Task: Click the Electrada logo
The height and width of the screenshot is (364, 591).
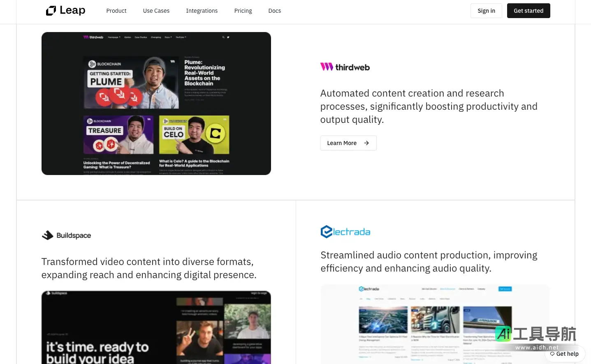Action: (x=345, y=232)
